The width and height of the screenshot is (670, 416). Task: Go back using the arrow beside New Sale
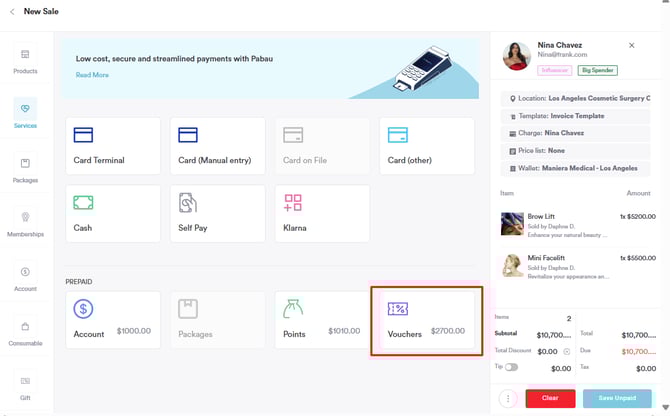pos(11,12)
